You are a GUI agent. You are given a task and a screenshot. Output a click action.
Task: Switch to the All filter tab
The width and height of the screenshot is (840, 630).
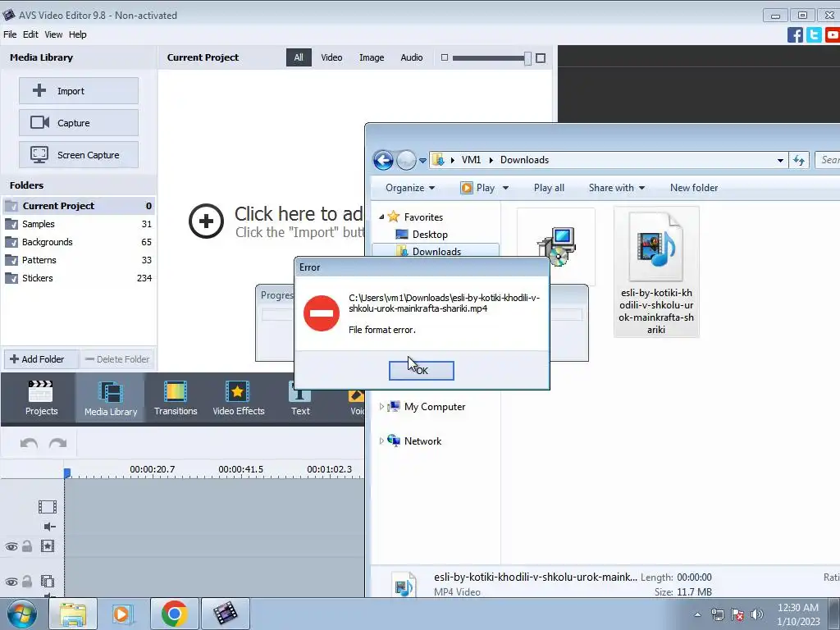point(299,57)
